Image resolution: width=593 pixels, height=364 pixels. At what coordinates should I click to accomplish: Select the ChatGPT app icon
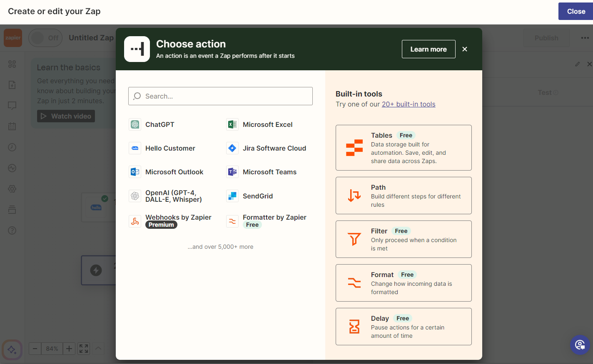point(135,124)
